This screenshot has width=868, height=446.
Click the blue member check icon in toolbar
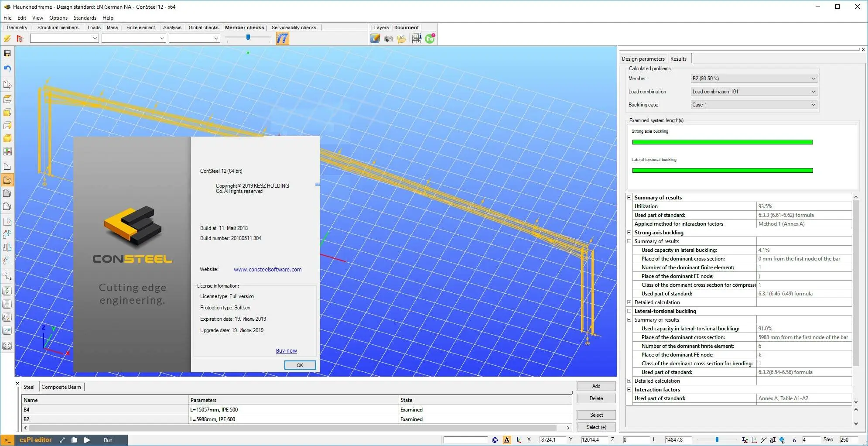click(283, 39)
